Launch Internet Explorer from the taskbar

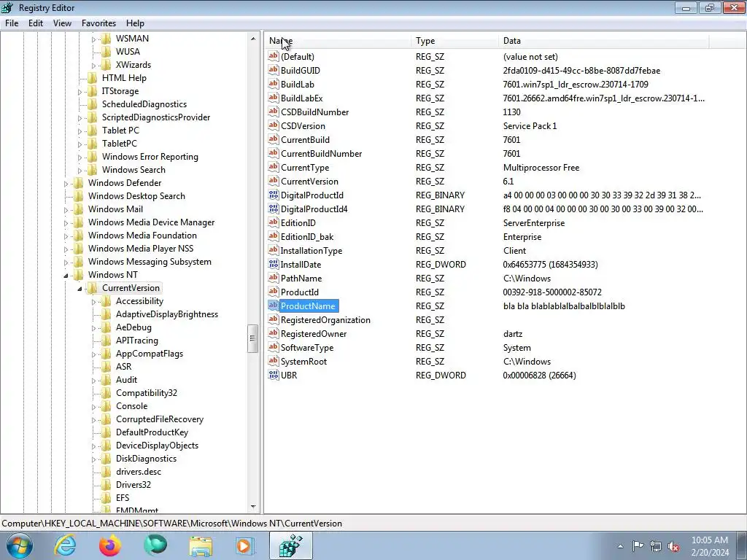tap(65, 545)
